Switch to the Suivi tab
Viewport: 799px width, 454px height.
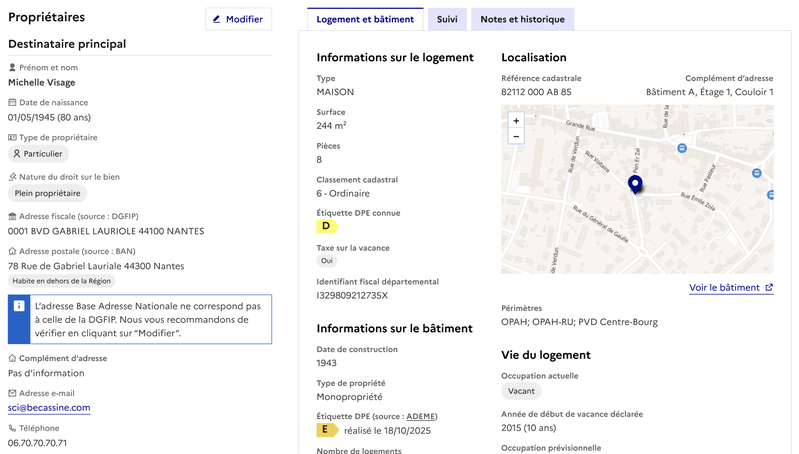tap(447, 19)
